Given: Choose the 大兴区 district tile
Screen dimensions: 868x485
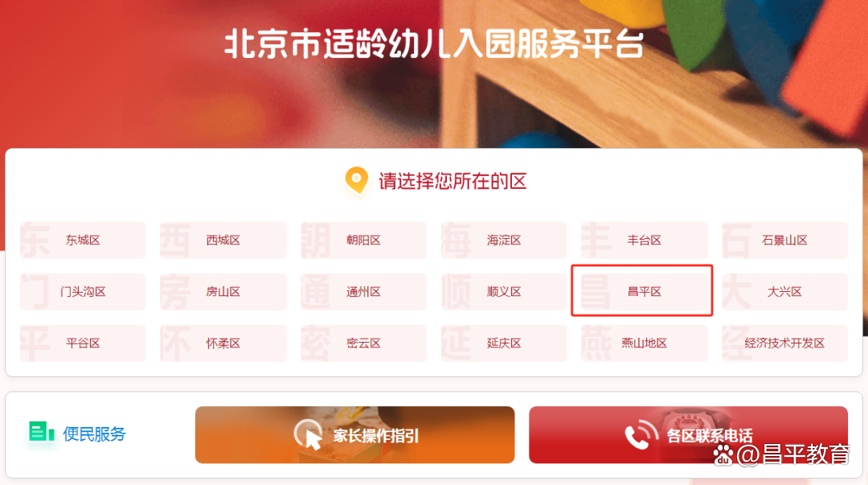Looking at the screenshot, I should pyautogui.click(x=784, y=291).
